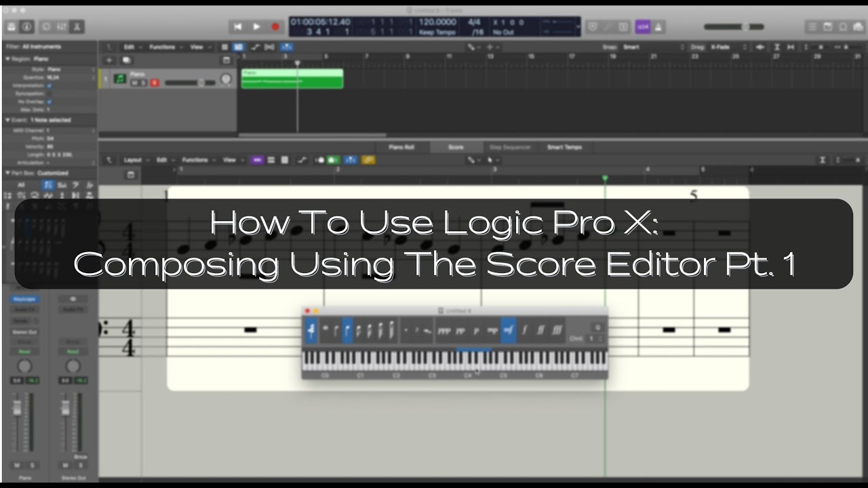868x488 pixels.
Task: Collapse the Part Box section
Action: coord(8,173)
